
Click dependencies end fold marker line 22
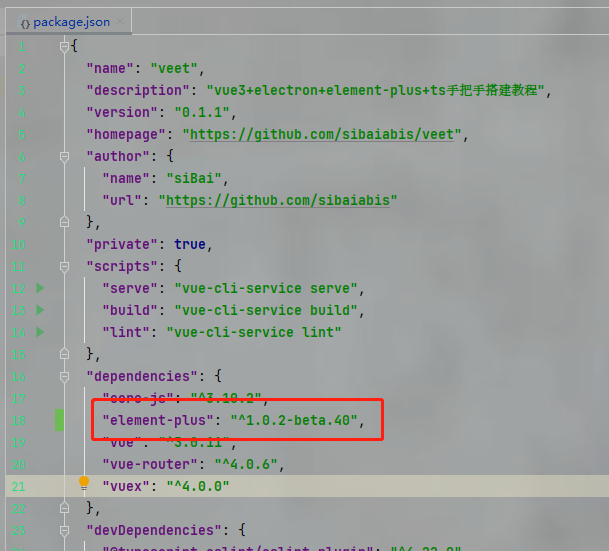click(x=64, y=508)
